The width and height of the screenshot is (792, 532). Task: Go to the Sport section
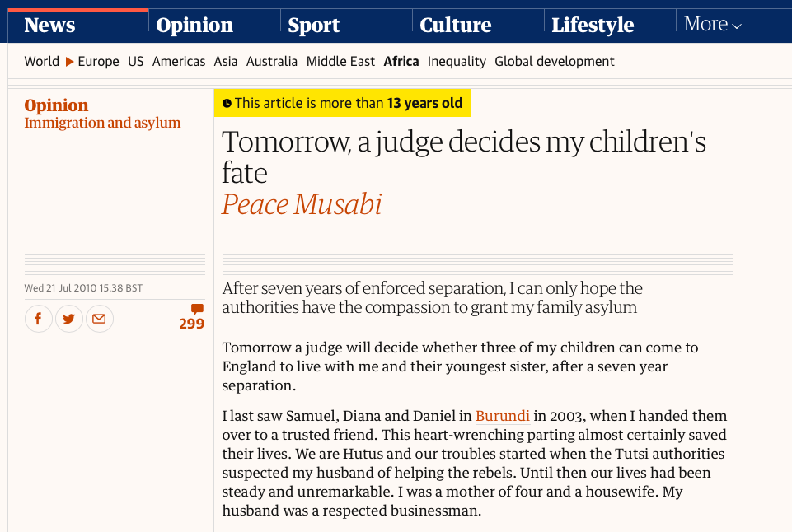tap(313, 26)
